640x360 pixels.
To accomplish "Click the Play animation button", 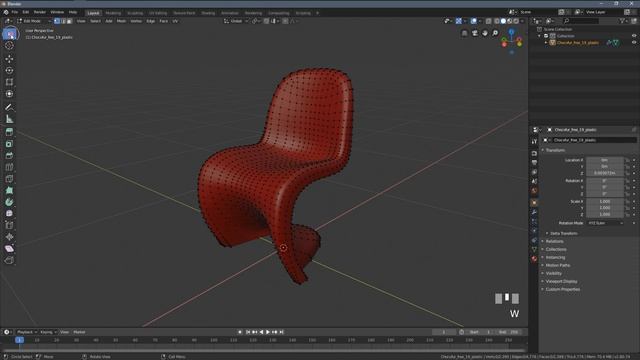I will coord(268,332).
